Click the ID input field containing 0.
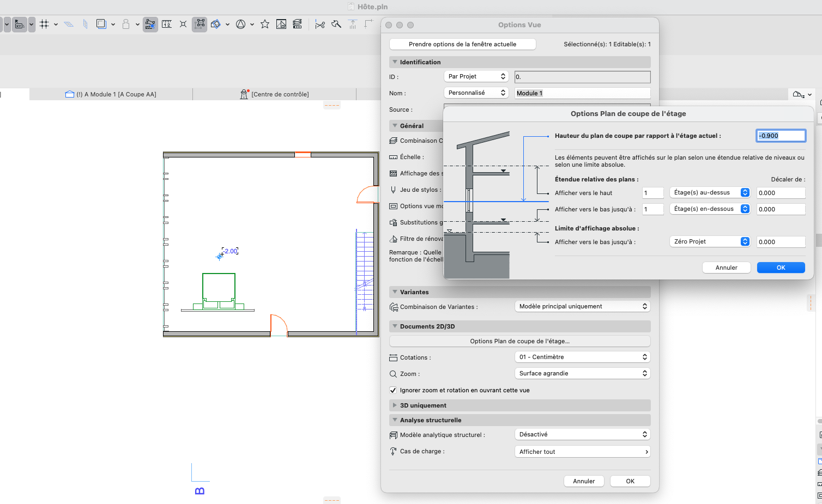This screenshot has height=504, width=822. [x=582, y=77]
